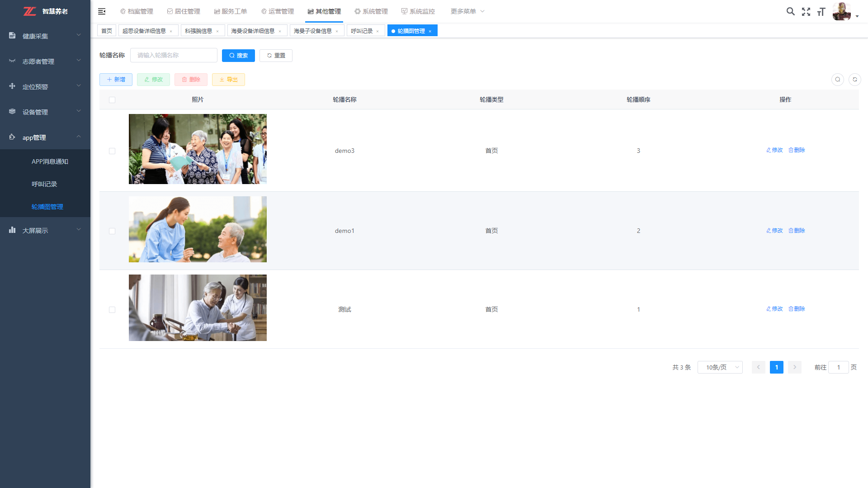The image size is (868, 488).
Task: Open the 10条/页 page size dropdown
Action: coord(720,367)
